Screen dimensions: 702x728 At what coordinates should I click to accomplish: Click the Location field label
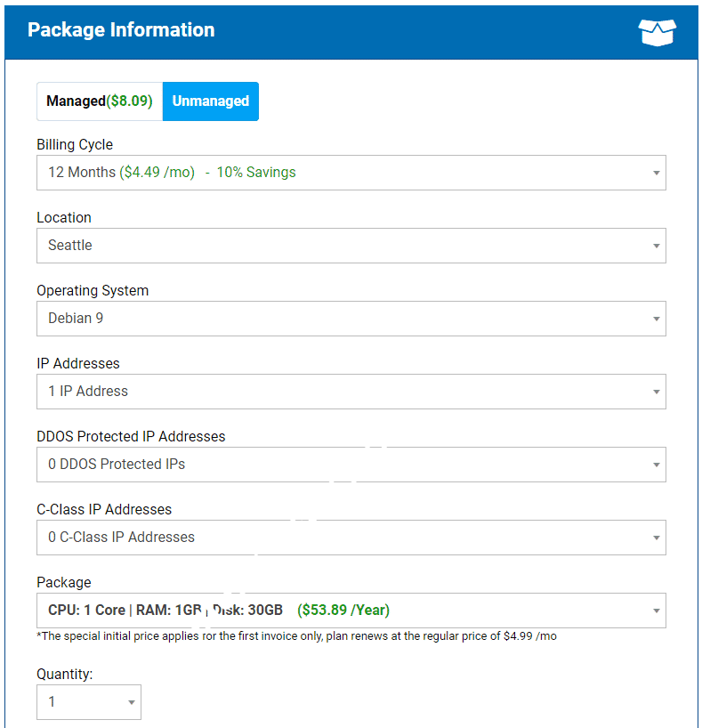64,217
